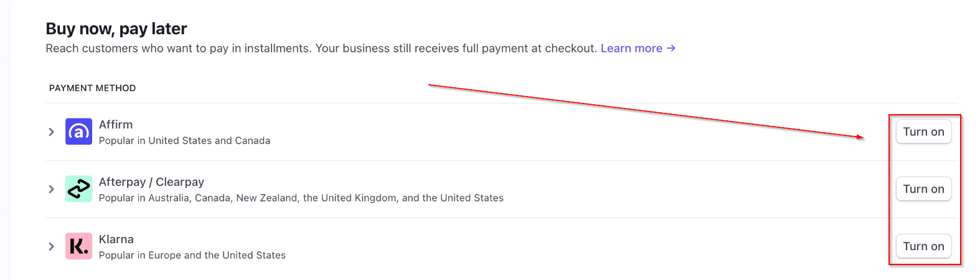Open the Learn more link
This screenshot has width=980, height=280.
tap(631, 48)
